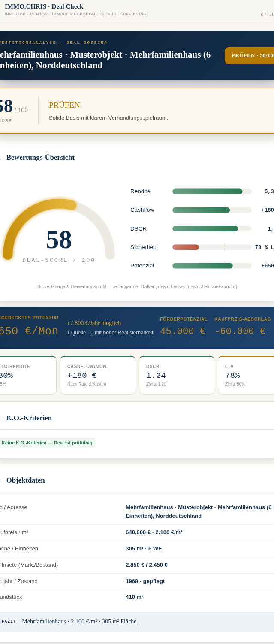Click the 78 % value beside the Sicherheit bar
274x644 pixels.
click(265, 247)
